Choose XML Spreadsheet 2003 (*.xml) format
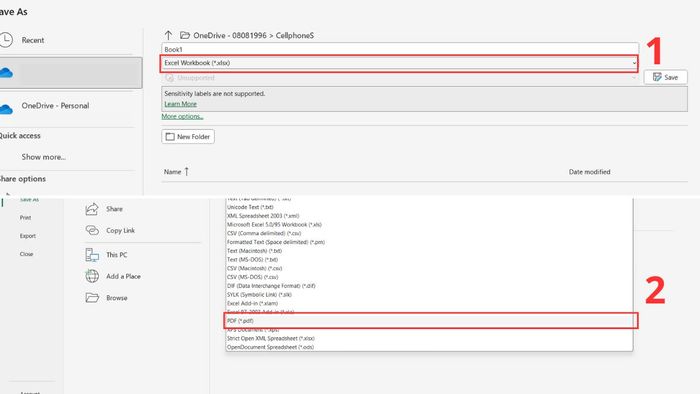The image size is (700, 394). pyautogui.click(x=429, y=216)
